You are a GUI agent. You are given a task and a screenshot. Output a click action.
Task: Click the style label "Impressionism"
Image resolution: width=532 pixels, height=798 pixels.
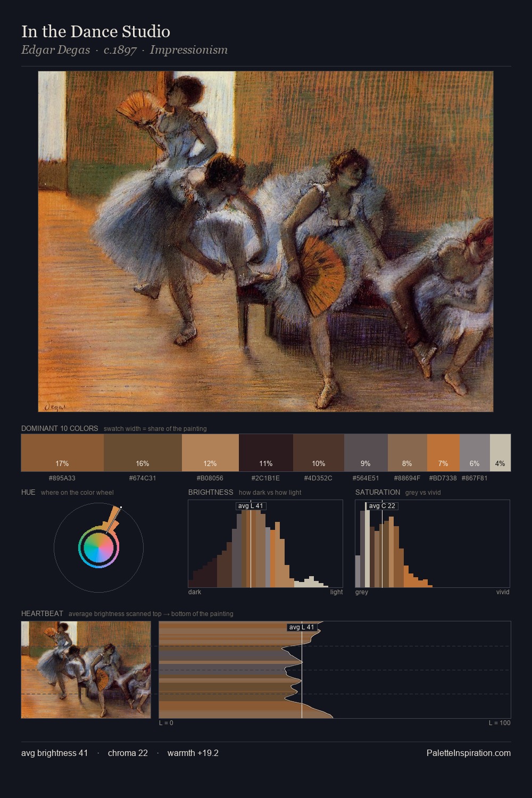point(189,50)
